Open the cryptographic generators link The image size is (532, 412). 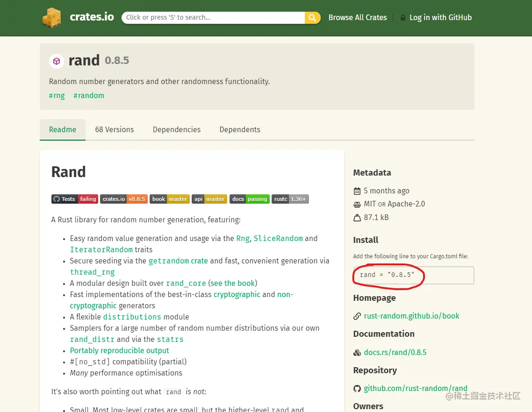[x=237, y=294]
